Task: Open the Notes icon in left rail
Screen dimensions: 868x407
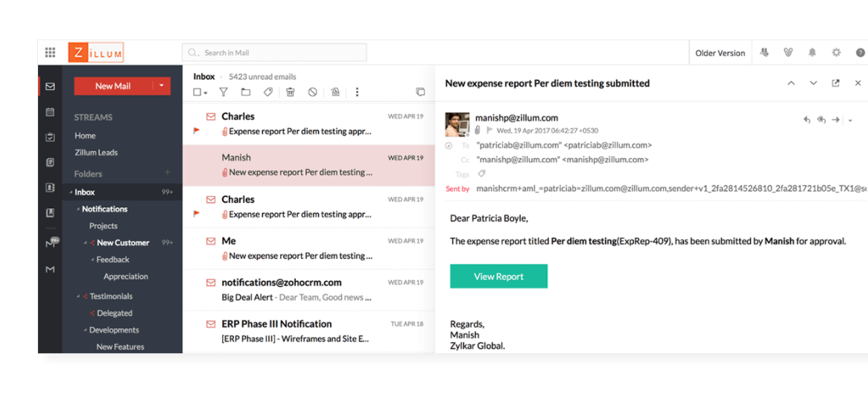Action: pyautogui.click(x=51, y=163)
